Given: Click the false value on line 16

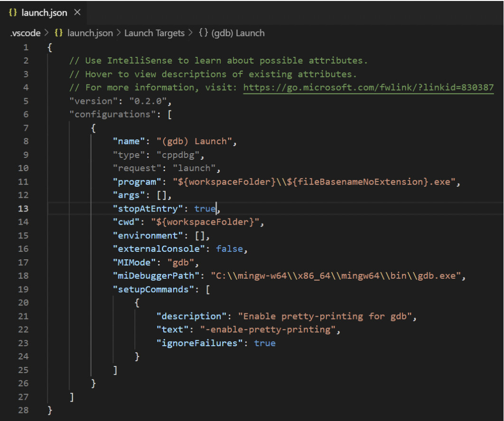Looking at the screenshot, I should coord(229,249).
